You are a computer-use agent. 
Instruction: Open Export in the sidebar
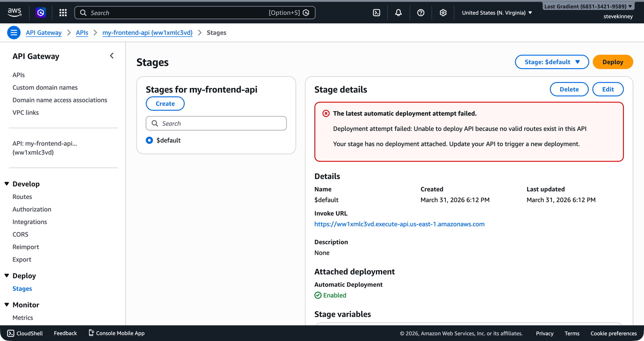[x=22, y=260]
